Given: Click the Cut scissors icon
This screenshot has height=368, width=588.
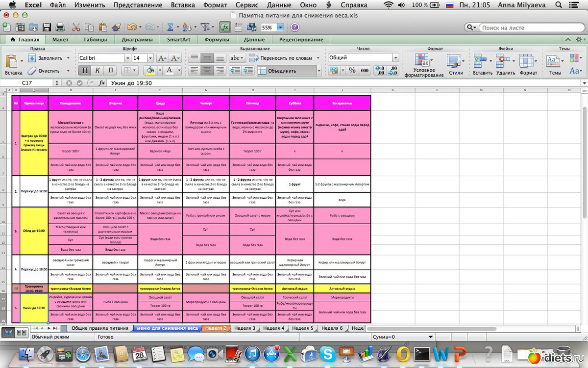Looking at the screenshot, I should (x=76, y=27).
